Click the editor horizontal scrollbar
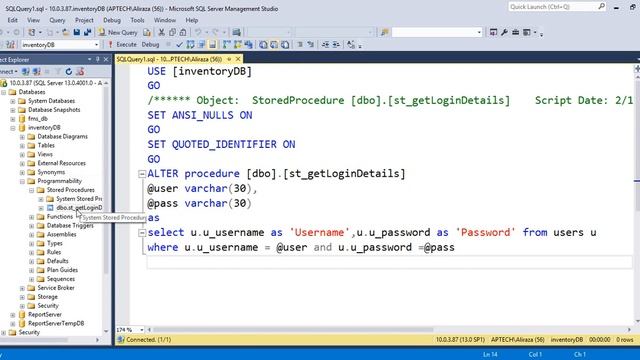This screenshot has height=360, width=640. [293, 329]
